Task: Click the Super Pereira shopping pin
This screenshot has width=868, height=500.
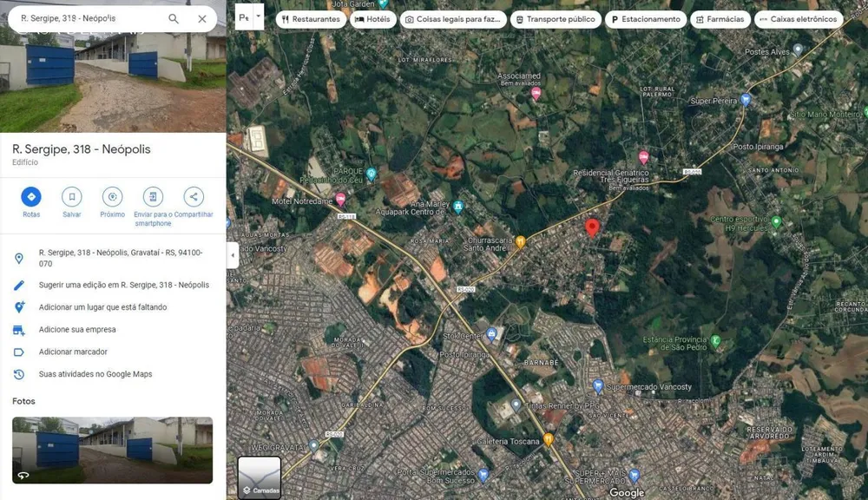Action: tap(745, 100)
